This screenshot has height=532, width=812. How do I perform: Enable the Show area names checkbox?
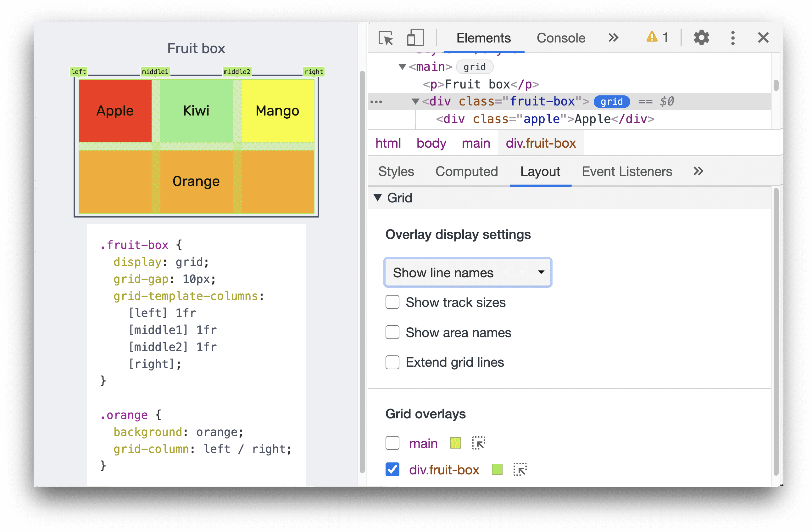tap(393, 331)
